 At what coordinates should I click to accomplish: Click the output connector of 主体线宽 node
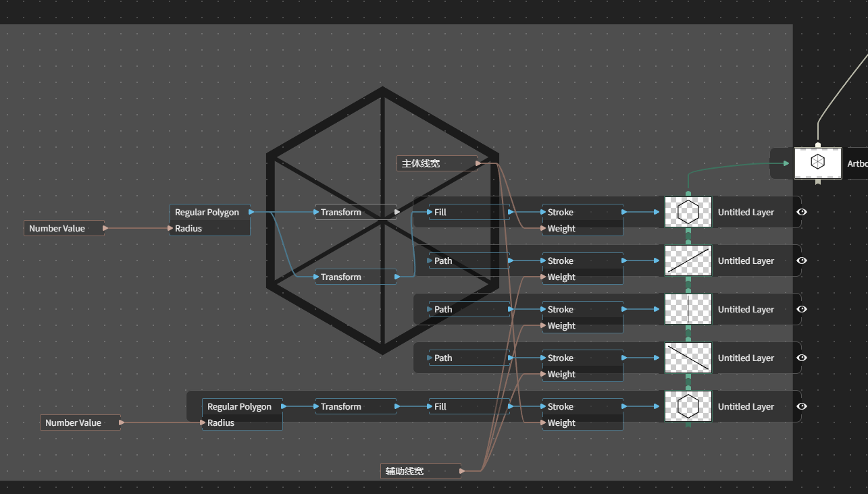[478, 163]
